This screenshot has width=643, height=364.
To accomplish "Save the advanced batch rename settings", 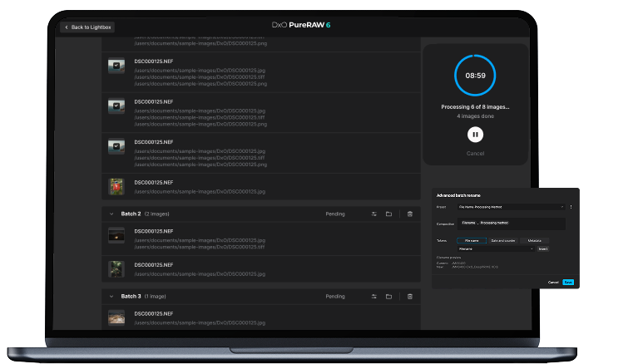I will [x=567, y=282].
